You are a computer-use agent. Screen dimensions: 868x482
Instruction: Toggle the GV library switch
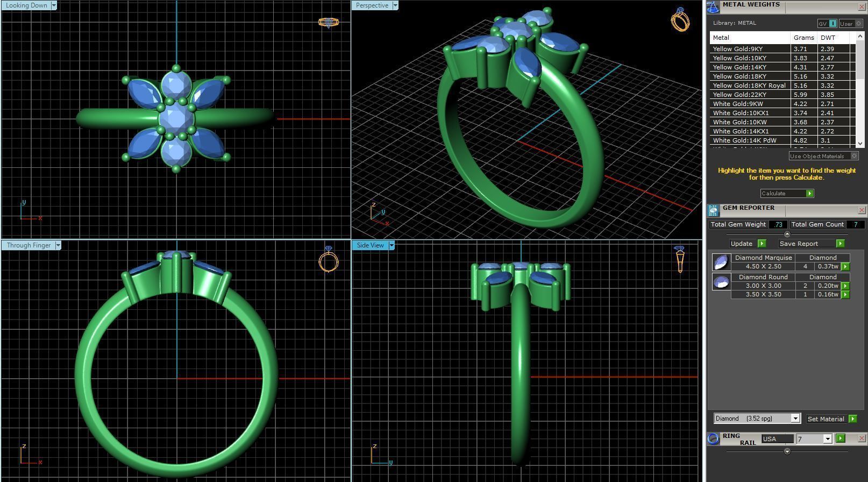click(827, 24)
